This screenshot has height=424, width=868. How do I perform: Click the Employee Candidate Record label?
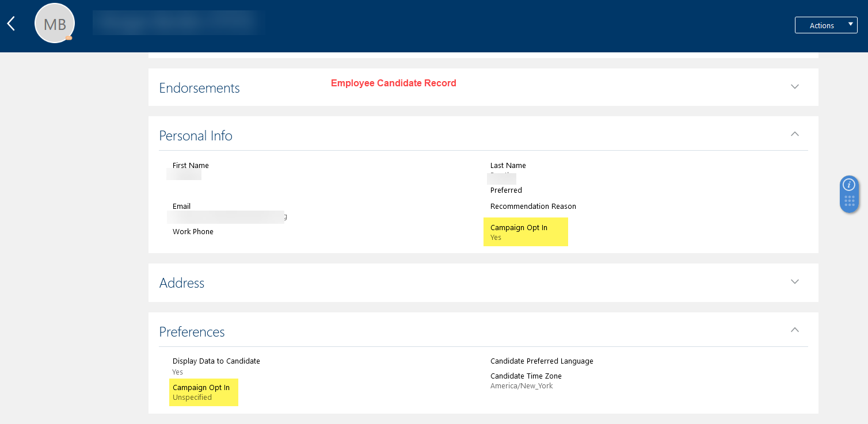pyautogui.click(x=393, y=83)
